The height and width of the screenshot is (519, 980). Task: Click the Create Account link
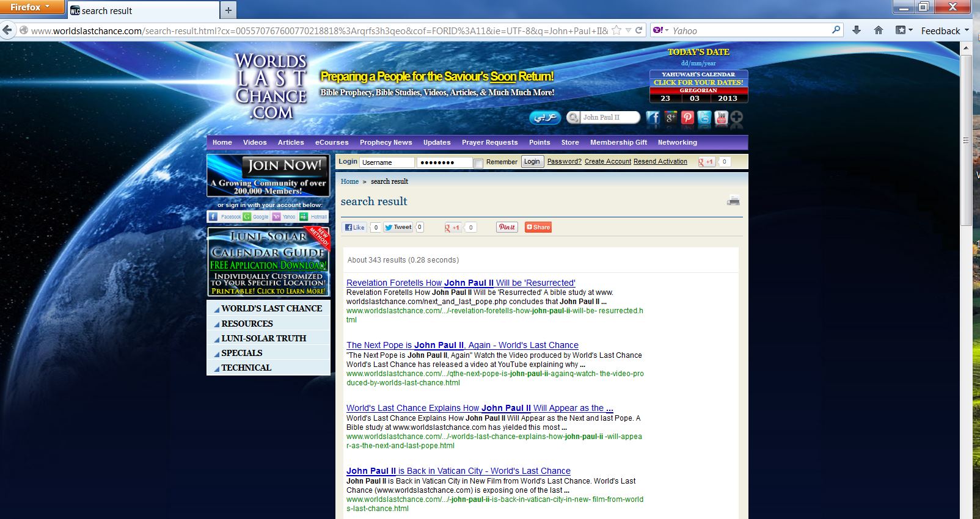pyautogui.click(x=608, y=162)
